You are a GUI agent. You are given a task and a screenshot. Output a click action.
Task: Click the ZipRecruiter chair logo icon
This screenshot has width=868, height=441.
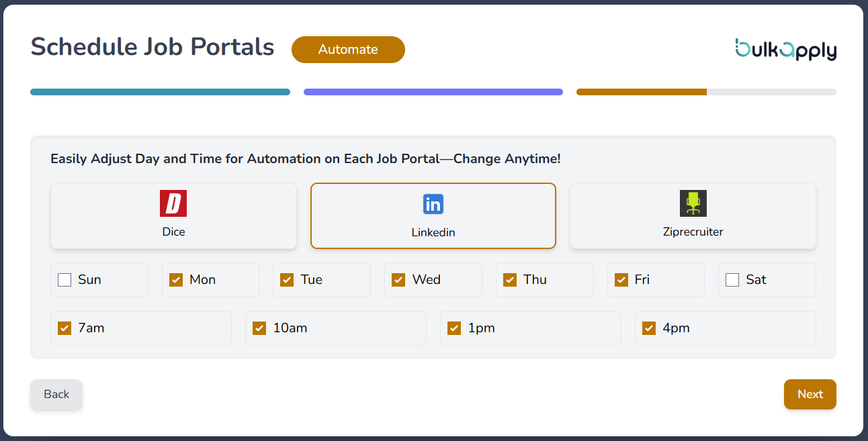693,203
